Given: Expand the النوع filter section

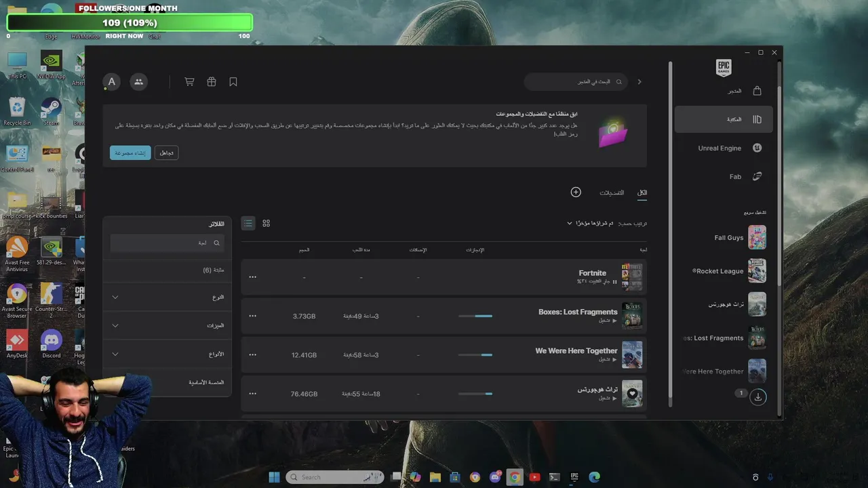Looking at the screenshot, I should pos(167,297).
